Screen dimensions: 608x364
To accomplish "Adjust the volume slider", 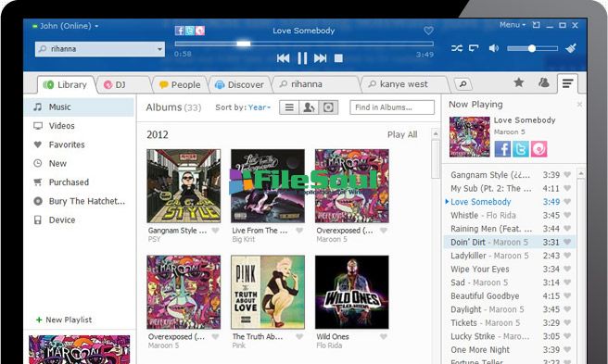I will [x=532, y=48].
